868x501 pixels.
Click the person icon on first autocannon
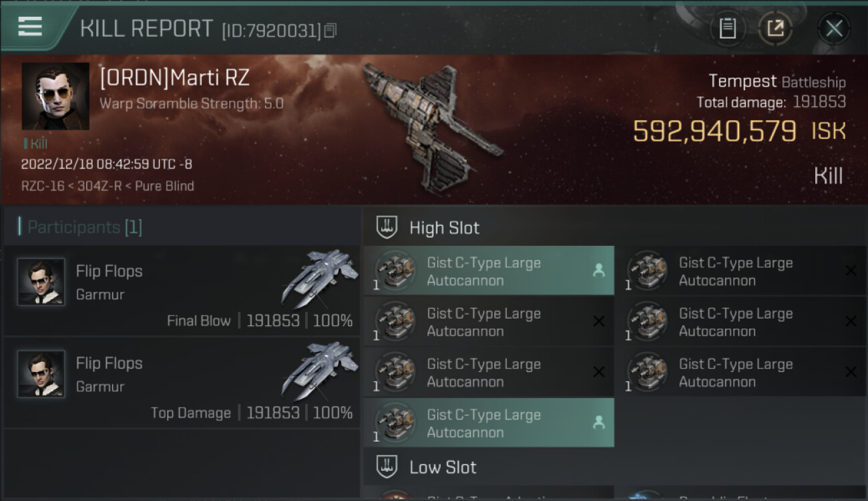[x=598, y=271]
